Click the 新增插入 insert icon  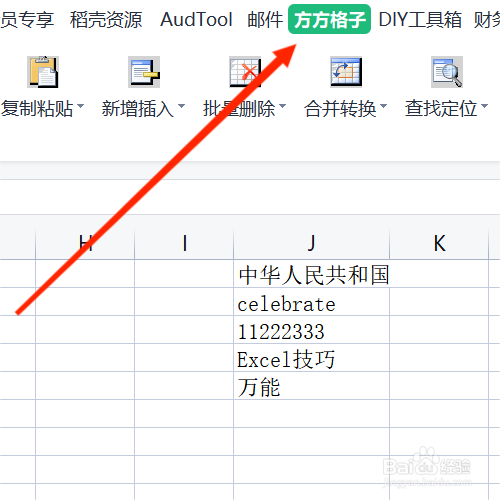pos(144,72)
